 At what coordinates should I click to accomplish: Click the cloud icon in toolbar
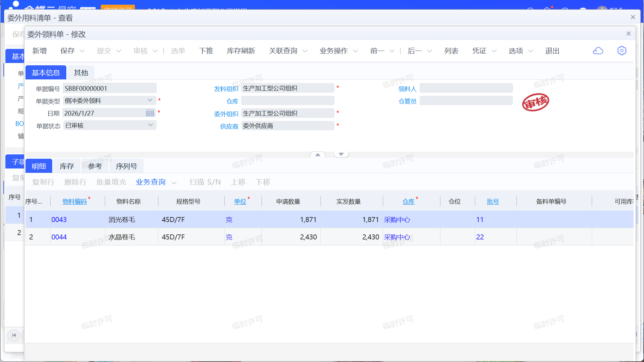pos(598,51)
